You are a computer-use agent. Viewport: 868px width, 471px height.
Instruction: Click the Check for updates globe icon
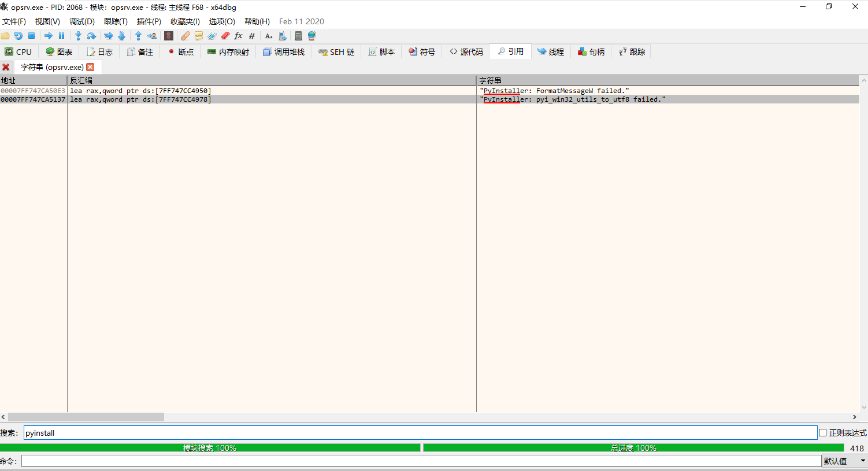312,36
